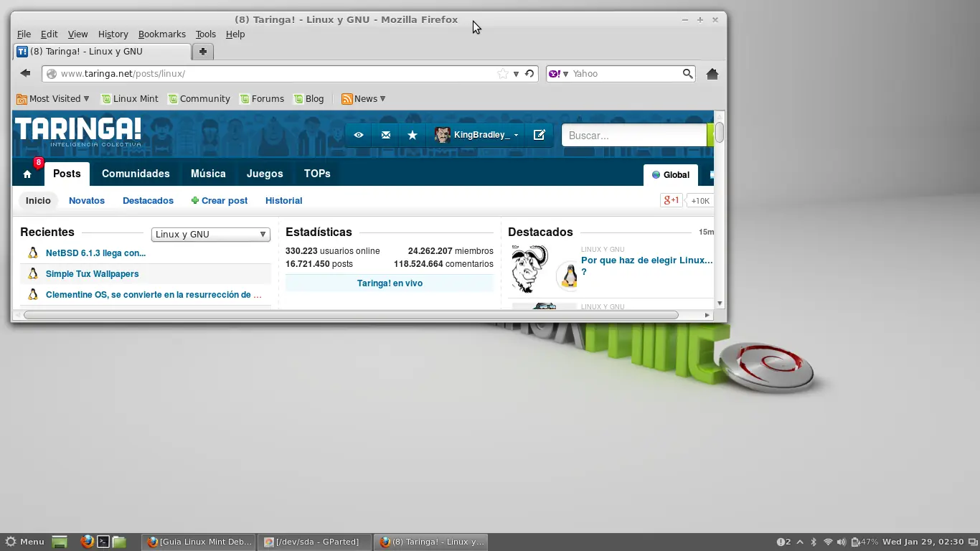
Task: Open the Edit menu
Action: coord(49,34)
